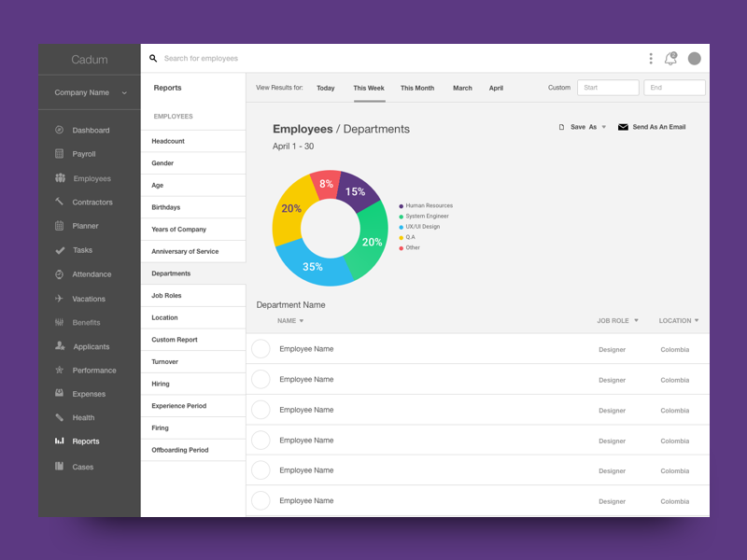Screen dimensions: 747x560
Task: Click the Custom Start date field
Action: pos(608,88)
